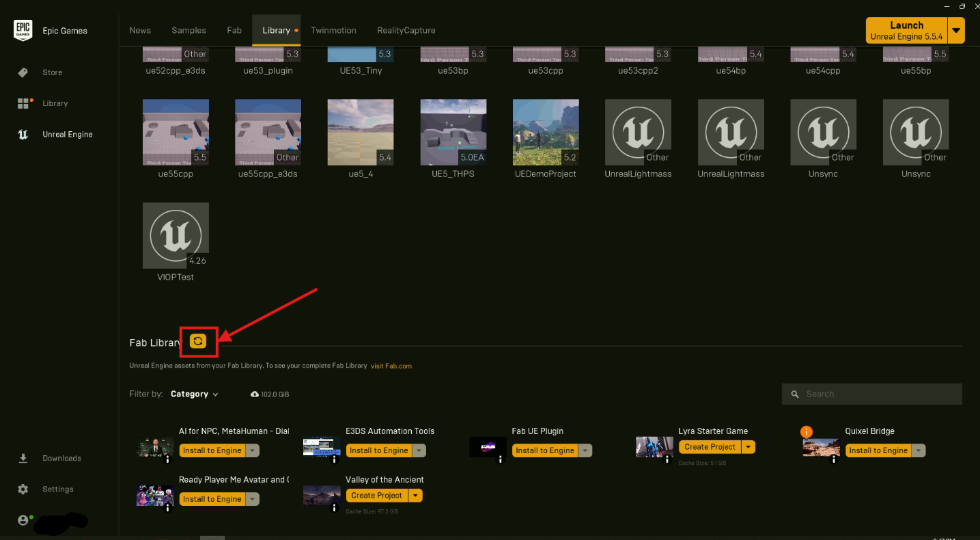Screen dimensions: 980x540
Task: Expand Valley of the Ancient Create Project dropdown
Action: pos(416,496)
